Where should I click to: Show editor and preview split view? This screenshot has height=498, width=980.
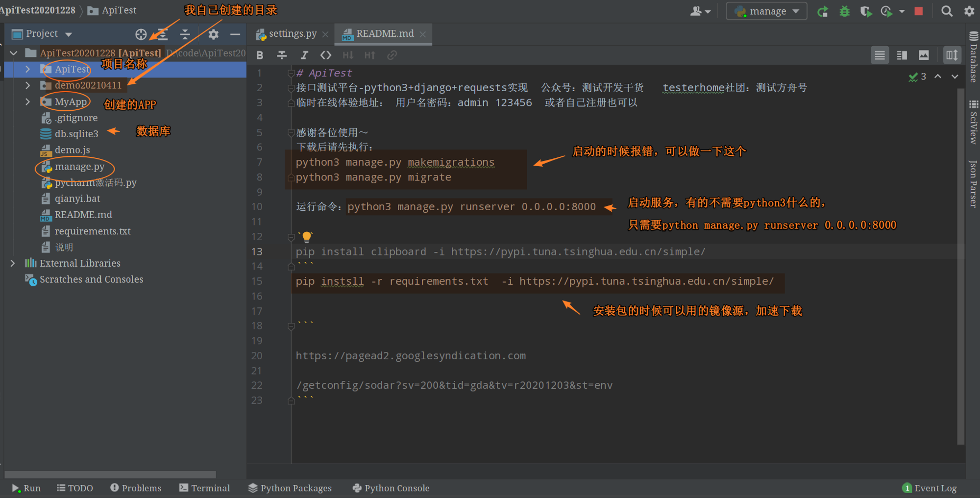(x=902, y=55)
